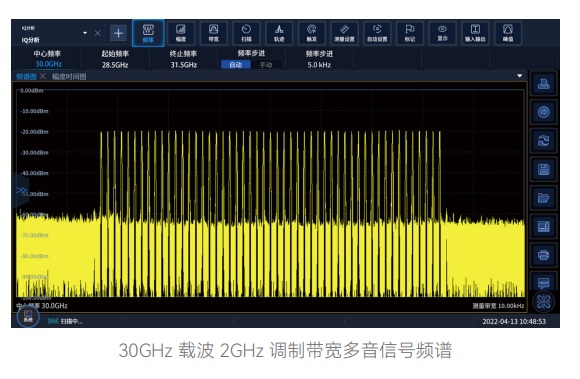
Task: Click the -40.00dBm axis label
Action: pos(34,173)
